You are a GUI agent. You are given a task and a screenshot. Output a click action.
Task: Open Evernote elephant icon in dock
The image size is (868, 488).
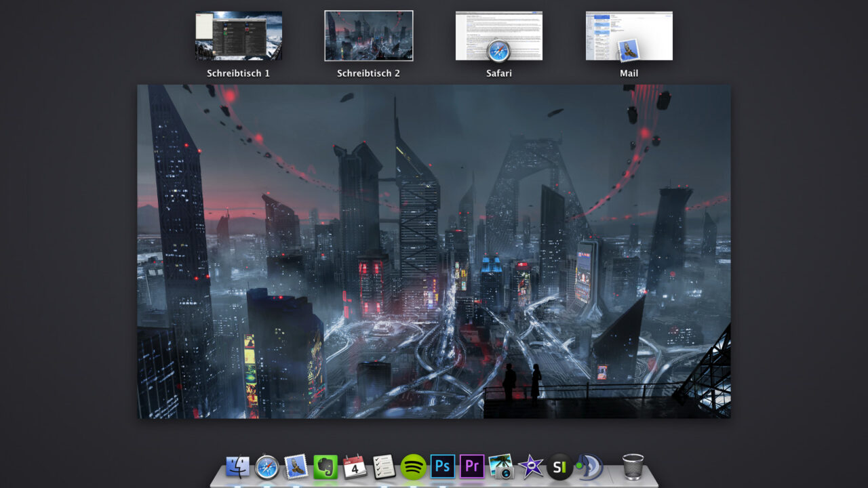coord(325,467)
